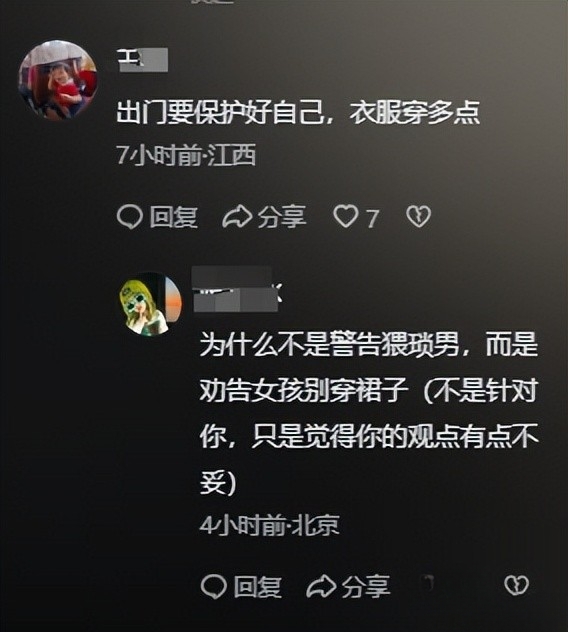
Task: Tap 分享 label under the Beijing reply
Action: click(x=366, y=586)
